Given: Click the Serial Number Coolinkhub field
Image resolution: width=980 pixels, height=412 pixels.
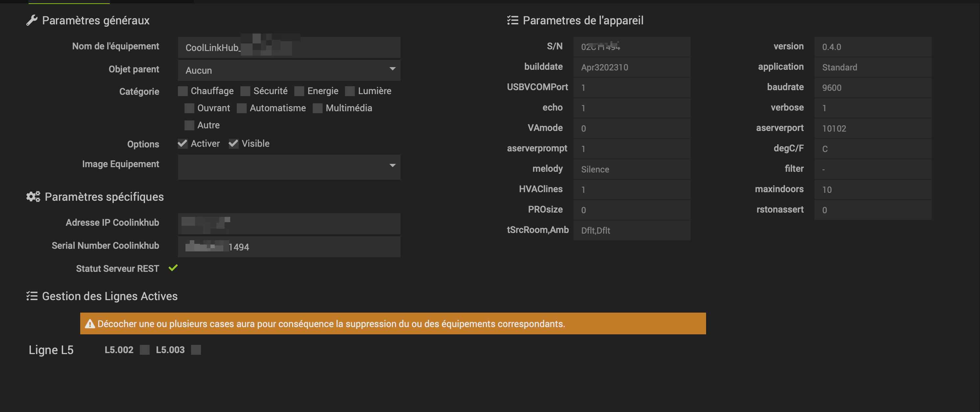Looking at the screenshot, I should 289,247.
